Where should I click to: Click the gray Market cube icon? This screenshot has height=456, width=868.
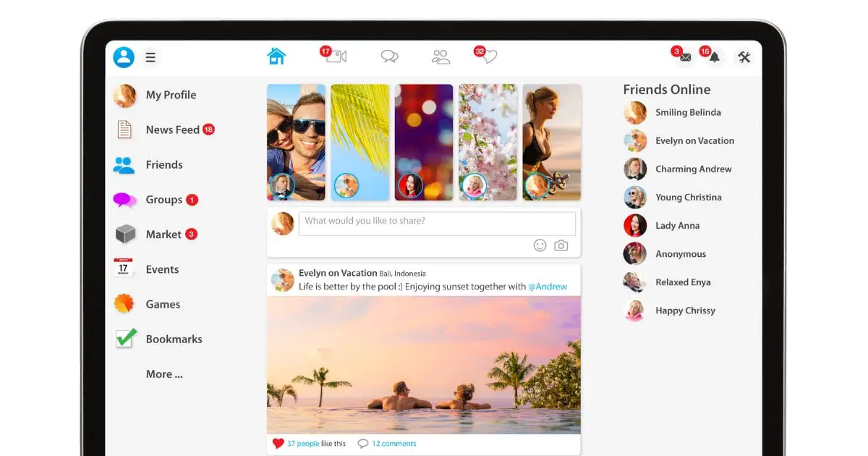[125, 235]
